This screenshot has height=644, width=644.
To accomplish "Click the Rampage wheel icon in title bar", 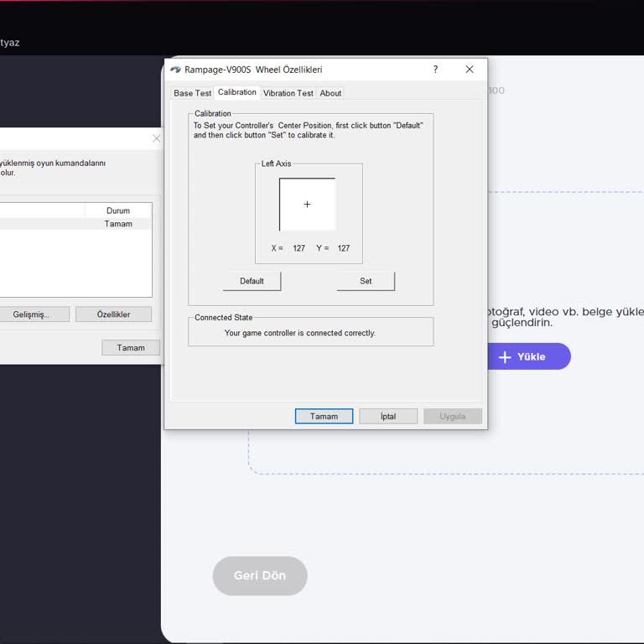I will click(175, 70).
